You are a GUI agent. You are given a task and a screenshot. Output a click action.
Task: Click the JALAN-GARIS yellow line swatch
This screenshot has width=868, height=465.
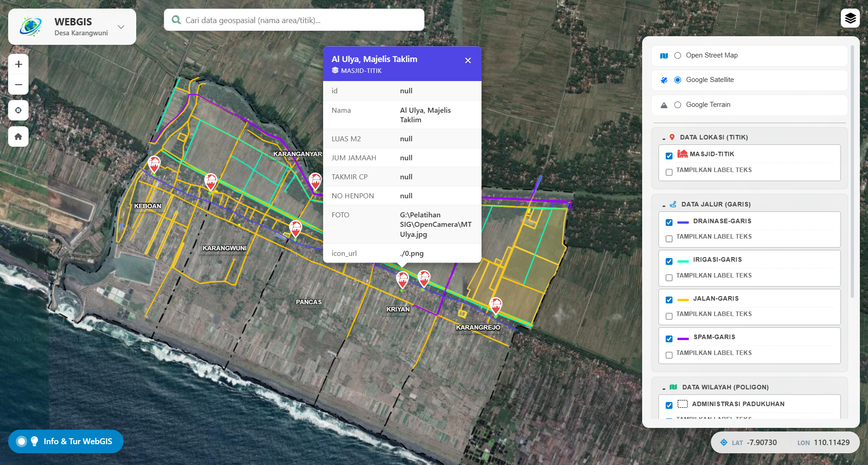pos(683,300)
